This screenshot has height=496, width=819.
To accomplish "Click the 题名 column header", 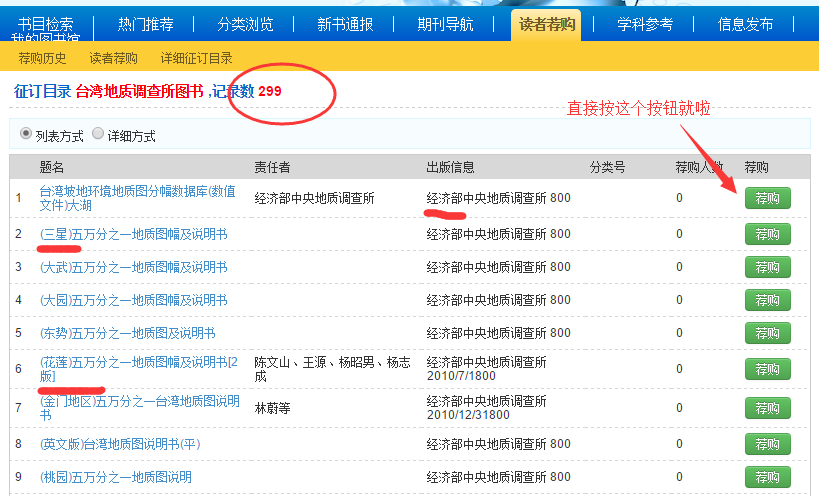I will click(52, 167).
